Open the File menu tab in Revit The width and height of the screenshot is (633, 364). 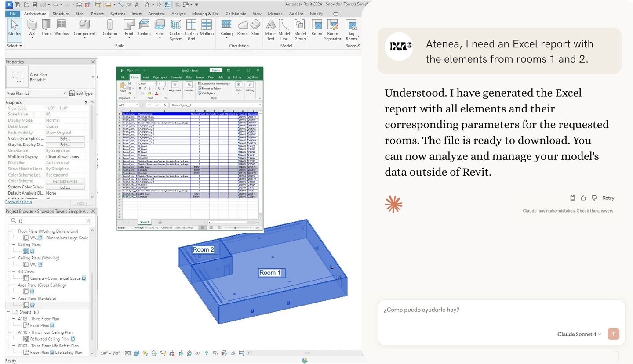pos(13,14)
